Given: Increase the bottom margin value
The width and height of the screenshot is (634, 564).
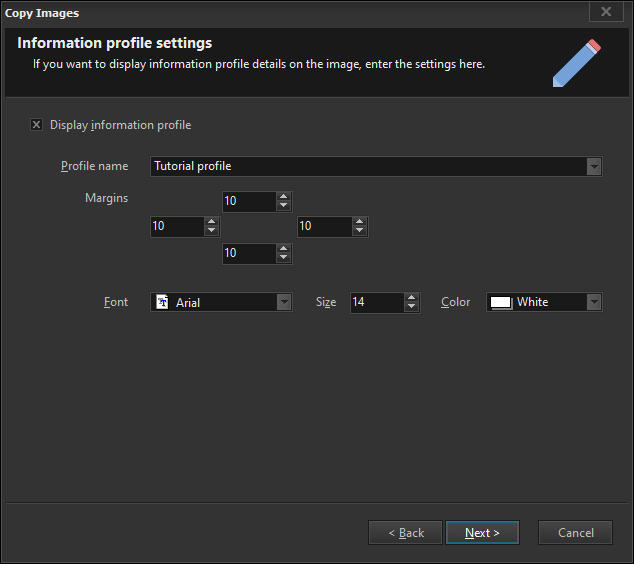Looking at the screenshot, I should 284,248.
